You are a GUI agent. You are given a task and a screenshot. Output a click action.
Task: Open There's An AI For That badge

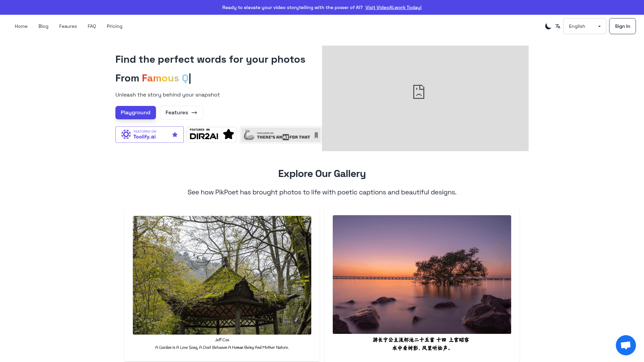tap(281, 135)
